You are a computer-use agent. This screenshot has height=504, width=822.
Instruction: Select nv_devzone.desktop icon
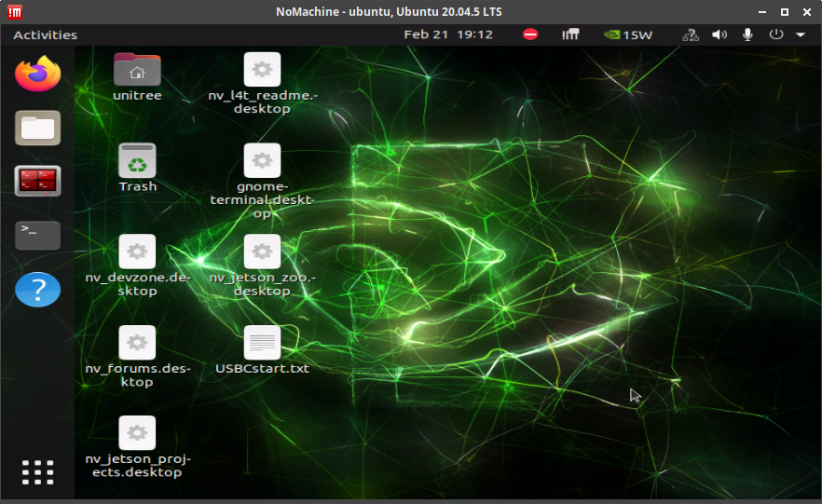pos(137,252)
